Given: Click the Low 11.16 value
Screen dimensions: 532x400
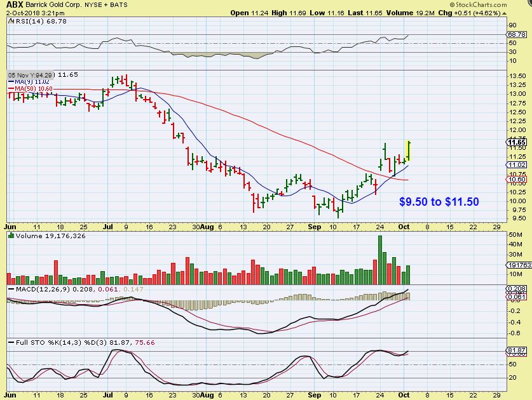Looking at the screenshot, I should point(327,13).
